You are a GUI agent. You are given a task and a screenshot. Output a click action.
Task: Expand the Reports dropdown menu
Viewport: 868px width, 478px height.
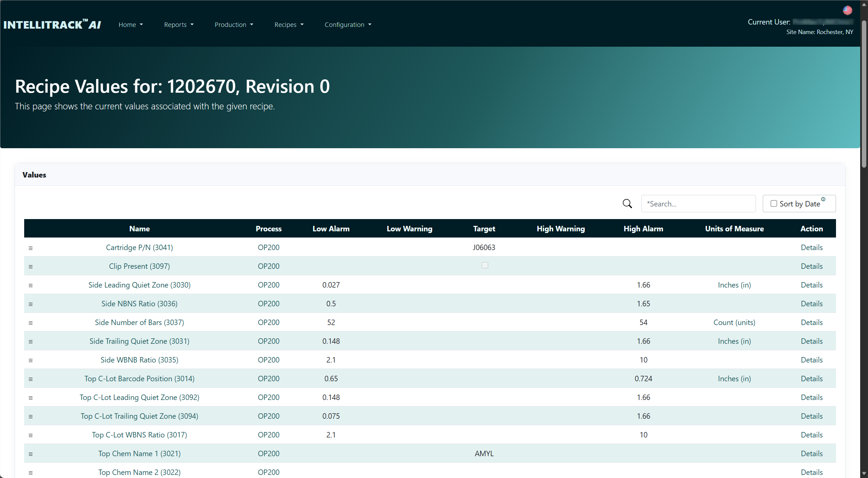click(x=179, y=25)
